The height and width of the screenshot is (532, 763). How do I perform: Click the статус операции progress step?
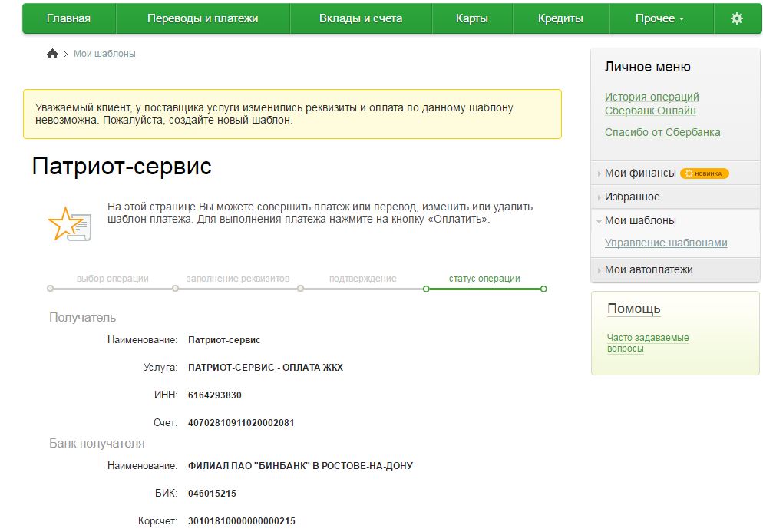pyautogui.click(x=484, y=279)
